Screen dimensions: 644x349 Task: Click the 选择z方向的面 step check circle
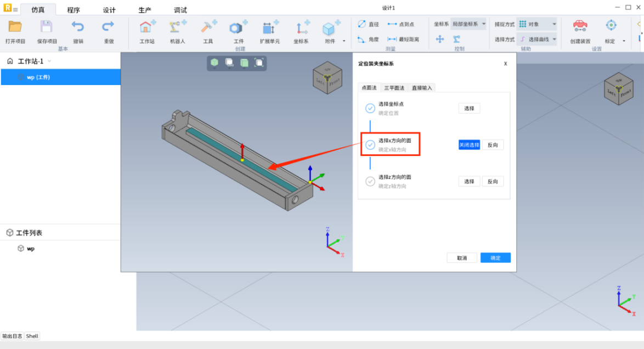[370, 182]
